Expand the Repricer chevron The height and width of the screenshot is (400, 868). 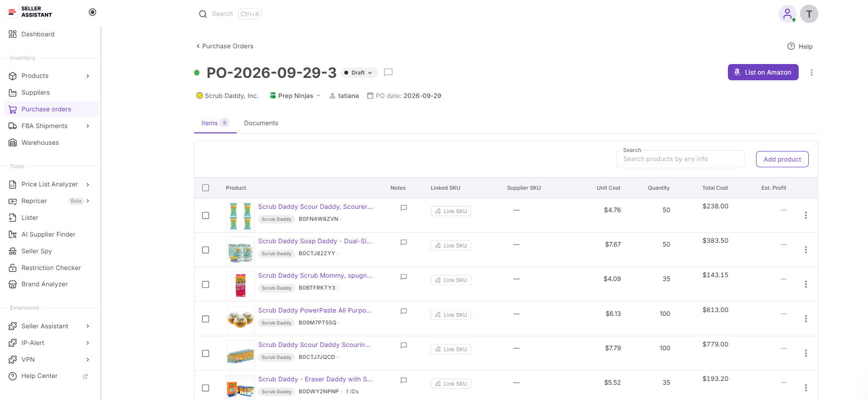tap(88, 201)
